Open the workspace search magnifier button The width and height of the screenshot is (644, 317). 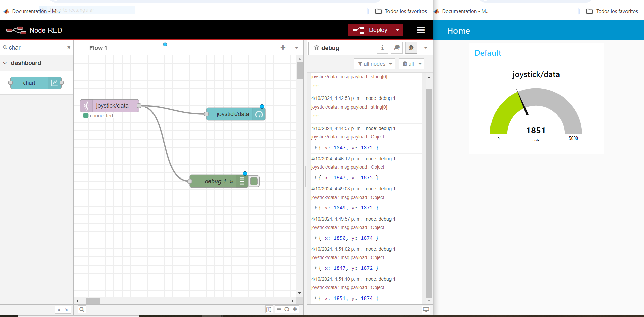(82, 309)
